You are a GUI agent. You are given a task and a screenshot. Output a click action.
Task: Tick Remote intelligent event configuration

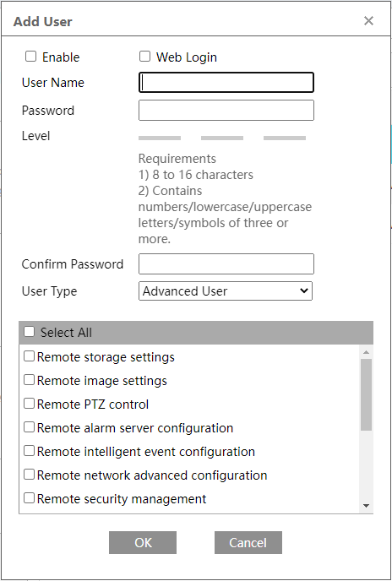tap(29, 451)
